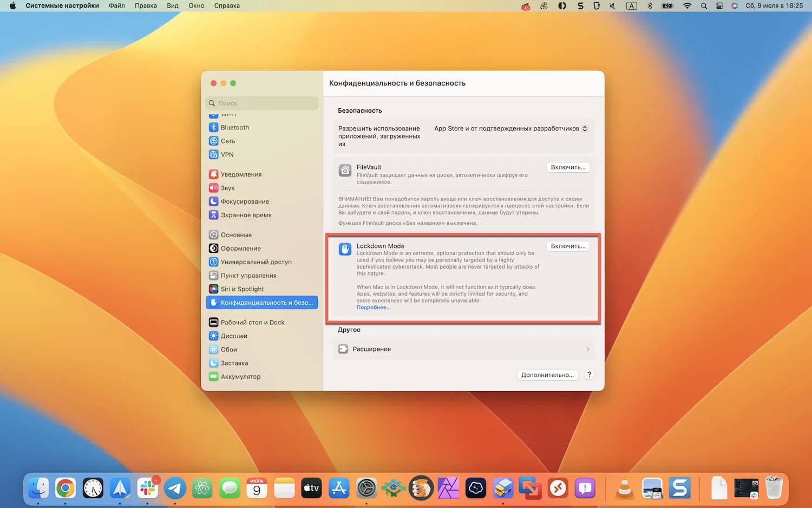Image resolution: width=812 pixels, height=508 pixels.
Task: Open the App Store from the Dock
Action: coord(339,489)
